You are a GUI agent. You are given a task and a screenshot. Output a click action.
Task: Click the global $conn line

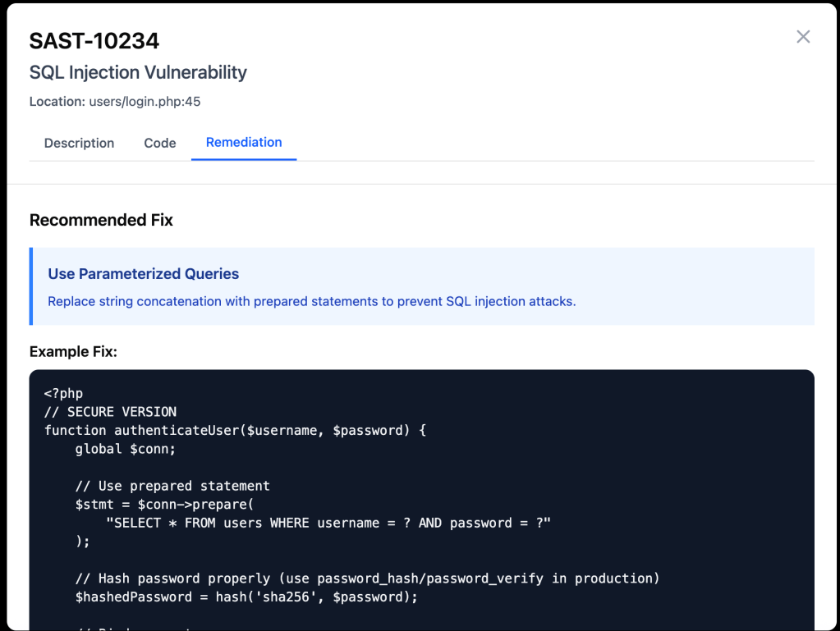click(126, 449)
